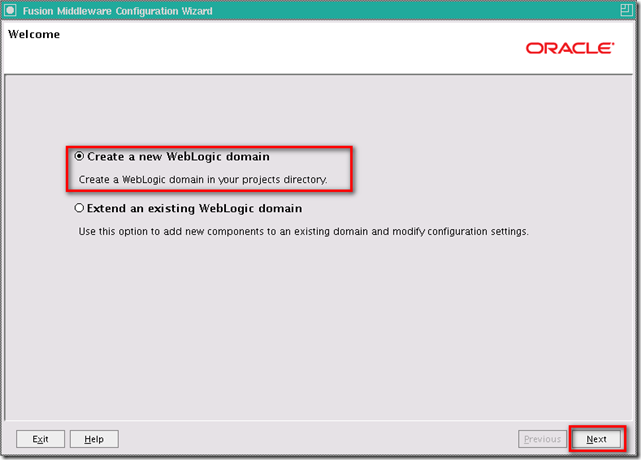Screen dimensions: 641x460
Task: Select Create a new WebLogic domain radio
Action: pyautogui.click(x=79, y=156)
